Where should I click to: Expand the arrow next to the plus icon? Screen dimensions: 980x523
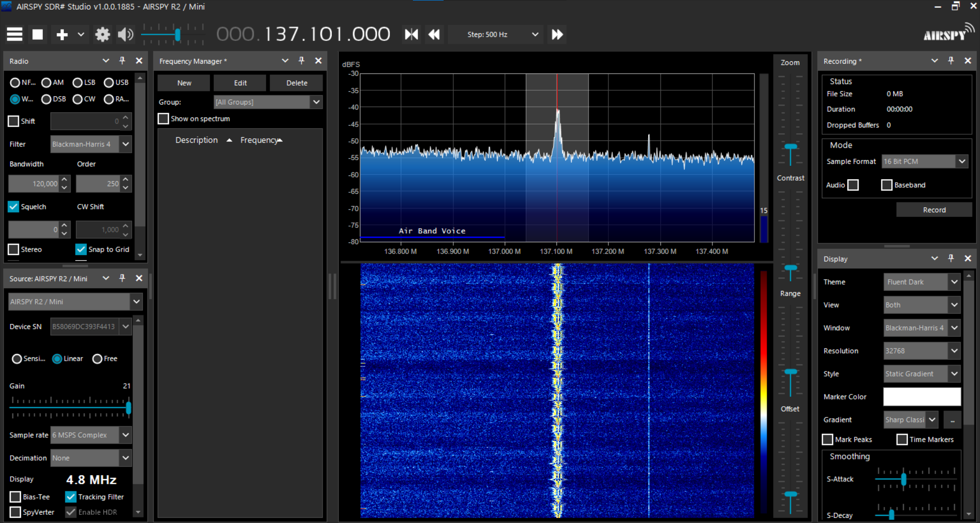click(x=81, y=34)
